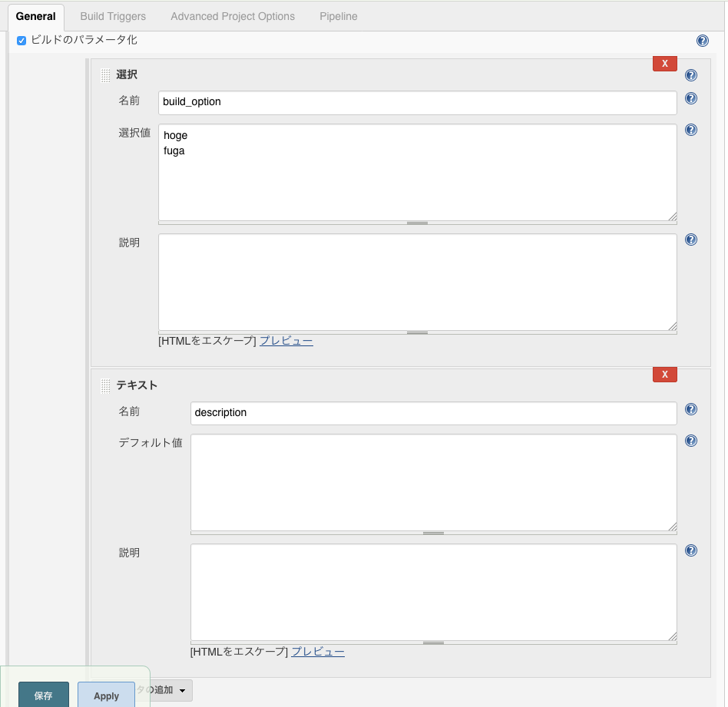The width and height of the screenshot is (728, 707).
Task: Click the drag handle of the テキスト parameter
Action: [104, 385]
